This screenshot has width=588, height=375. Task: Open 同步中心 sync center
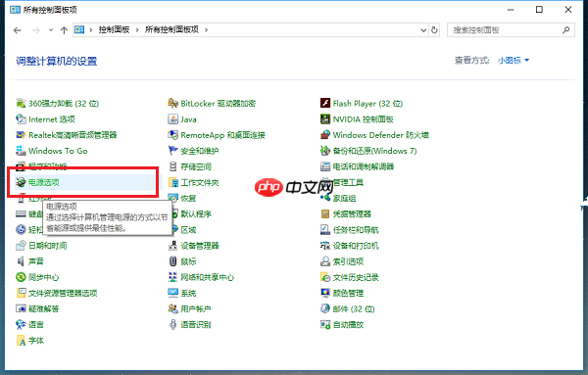(37, 277)
